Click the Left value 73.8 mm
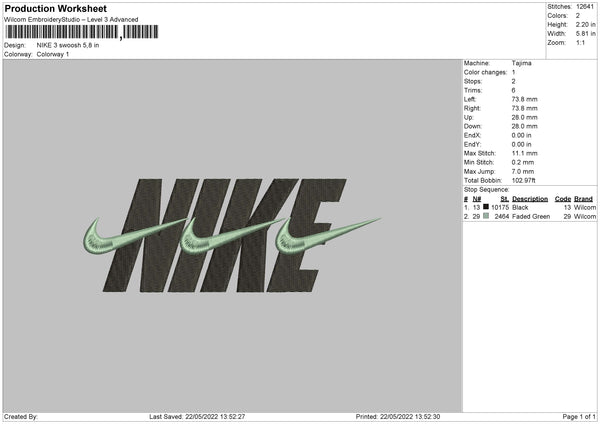The width and height of the screenshot is (600, 424). click(x=524, y=99)
